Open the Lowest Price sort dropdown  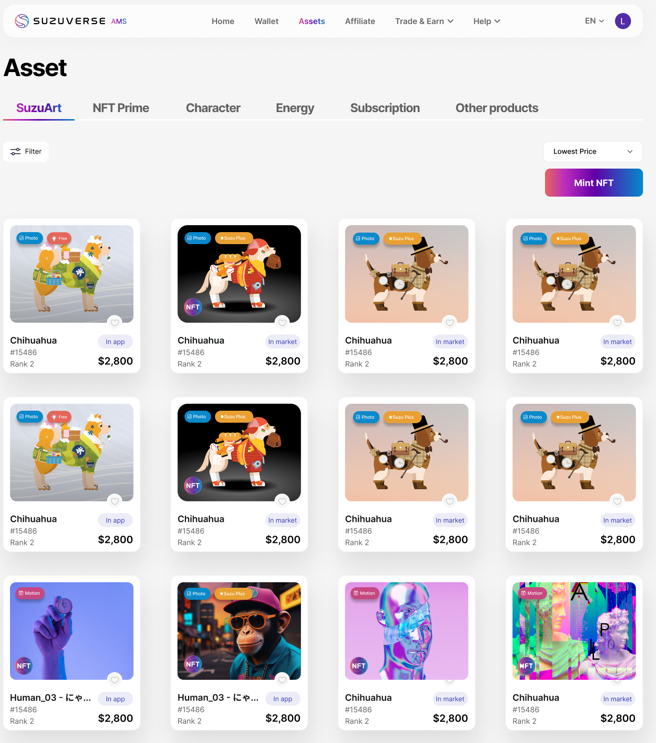click(593, 152)
